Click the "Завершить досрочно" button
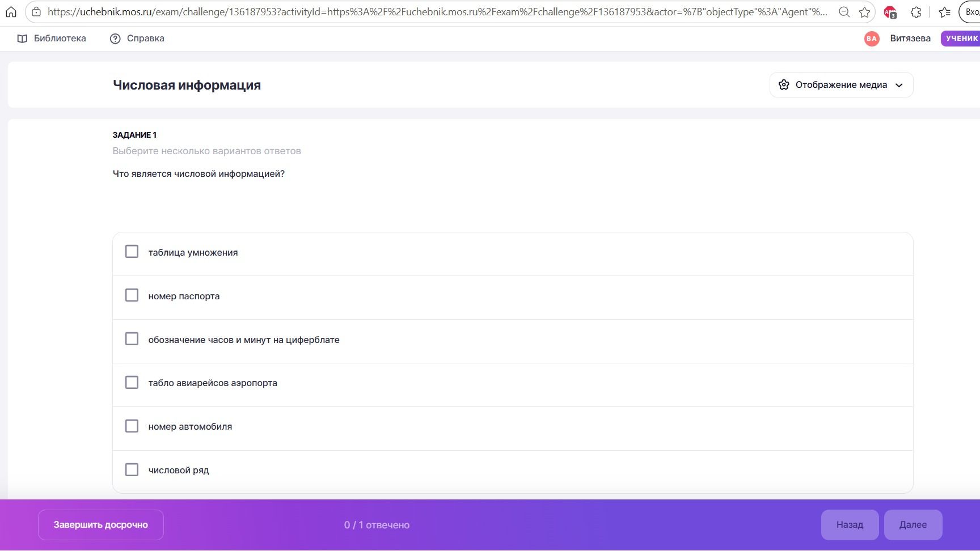The height and width of the screenshot is (551, 980). (x=101, y=525)
